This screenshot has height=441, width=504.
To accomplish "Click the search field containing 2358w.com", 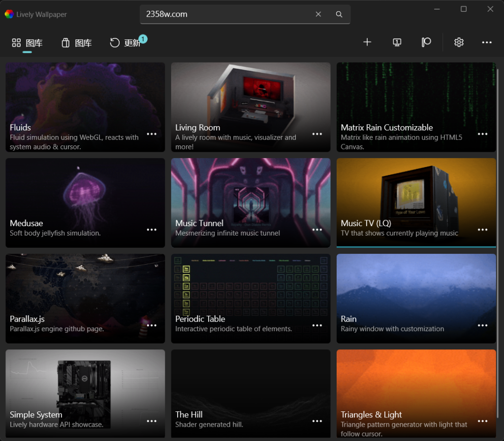I will point(226,14).
